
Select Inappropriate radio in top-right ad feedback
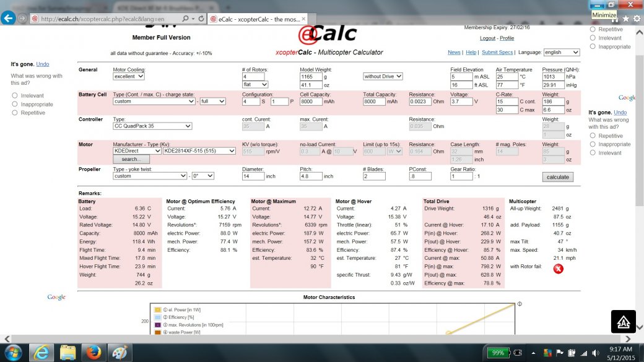[x=593, y=46]
